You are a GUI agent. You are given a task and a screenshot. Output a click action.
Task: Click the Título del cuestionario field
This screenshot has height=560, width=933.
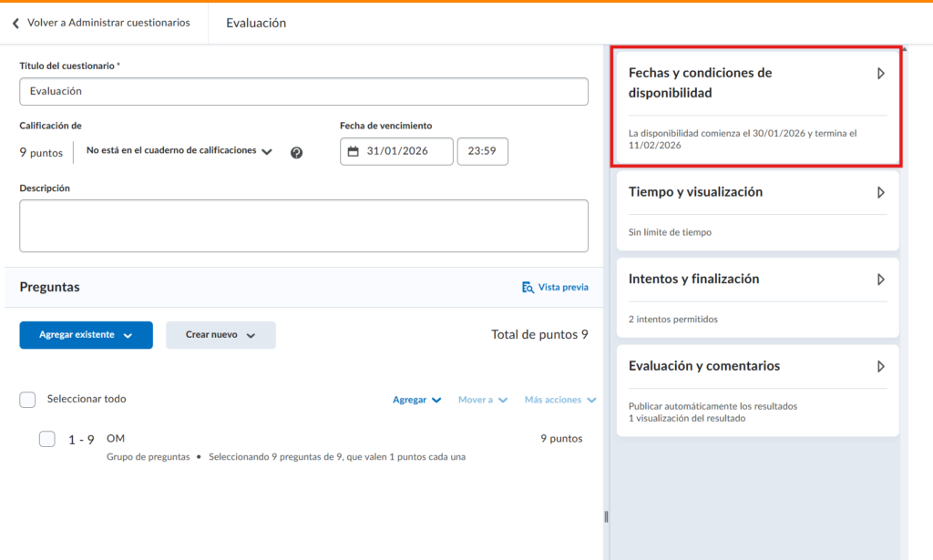point(303,91)
